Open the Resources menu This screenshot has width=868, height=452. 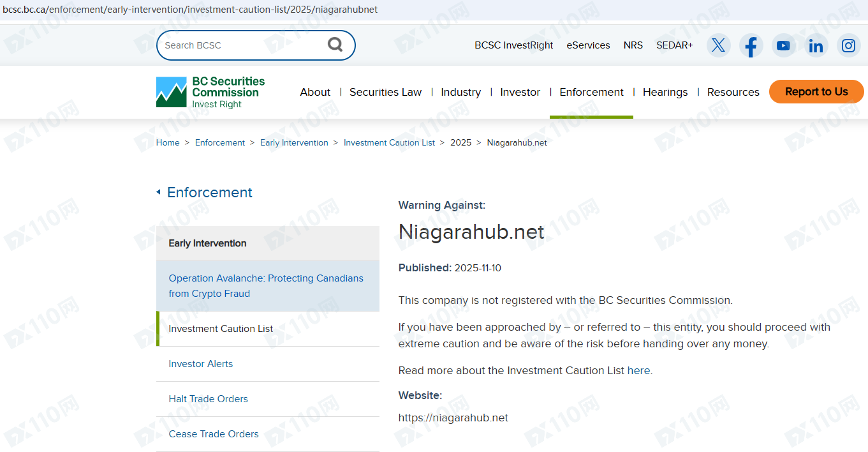733,92
